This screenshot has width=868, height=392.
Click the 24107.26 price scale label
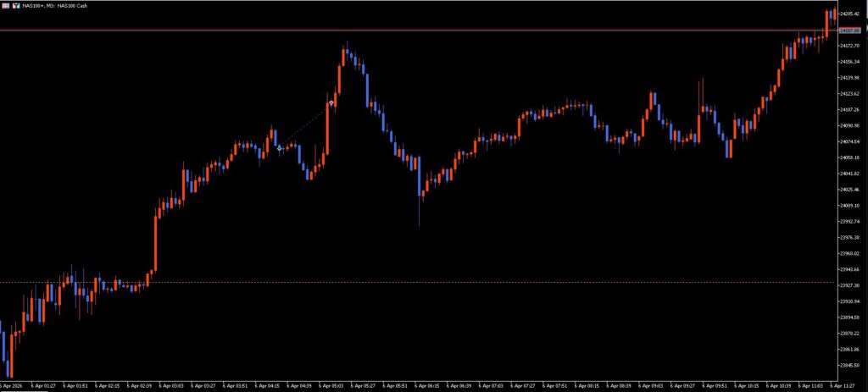(850, 109)
